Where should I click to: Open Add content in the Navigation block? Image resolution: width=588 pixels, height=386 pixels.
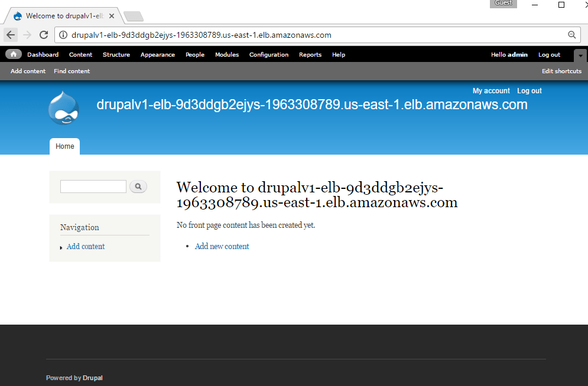[x=86, y=247]
